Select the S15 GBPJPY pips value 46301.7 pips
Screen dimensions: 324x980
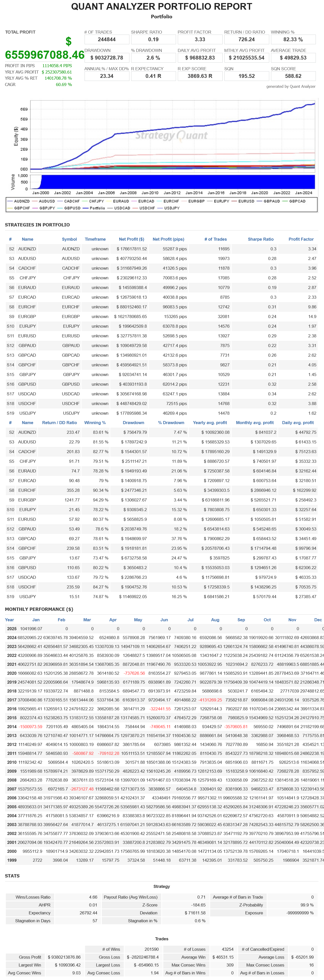[x=175, y=375]
